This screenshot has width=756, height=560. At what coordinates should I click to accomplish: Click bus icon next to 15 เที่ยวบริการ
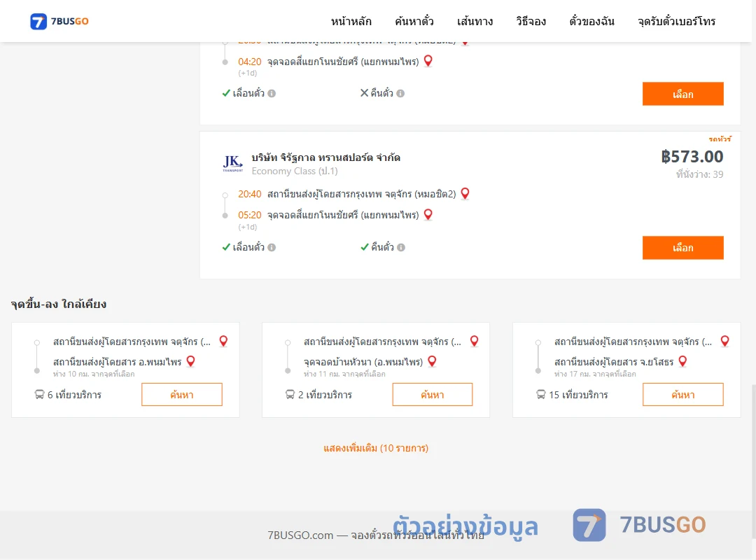pyautogui.click(x=541, y=395)
